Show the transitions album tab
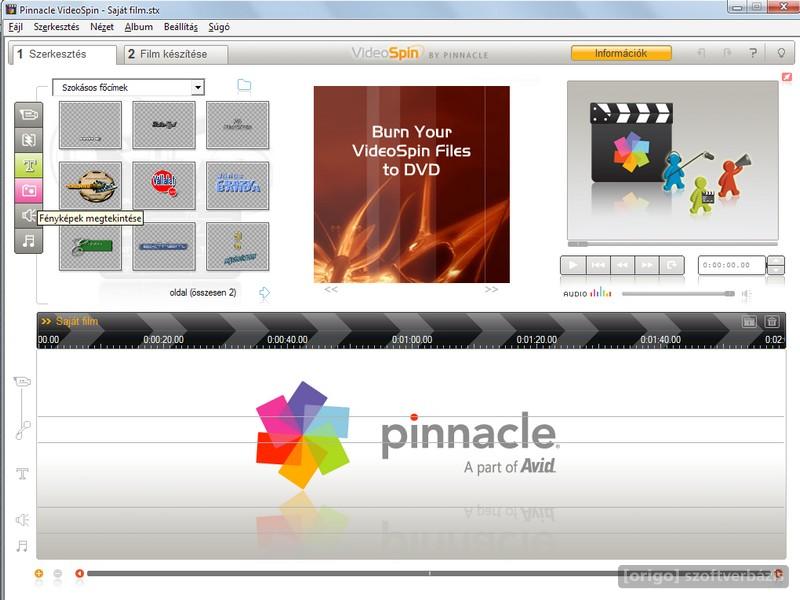 click(x=29, y=140)
